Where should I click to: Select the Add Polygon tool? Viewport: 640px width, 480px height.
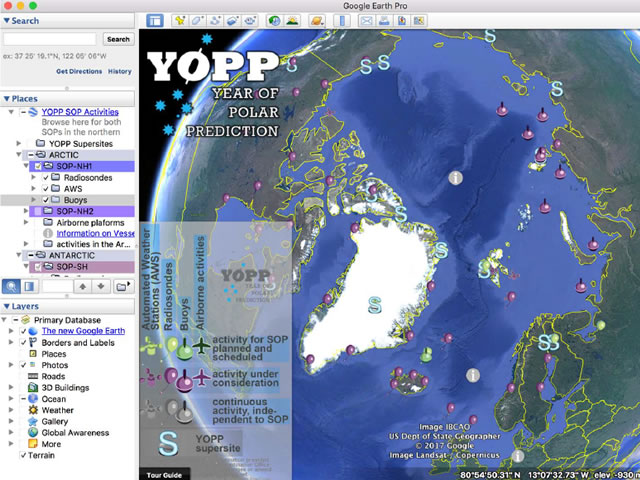[x=198, y=20]
